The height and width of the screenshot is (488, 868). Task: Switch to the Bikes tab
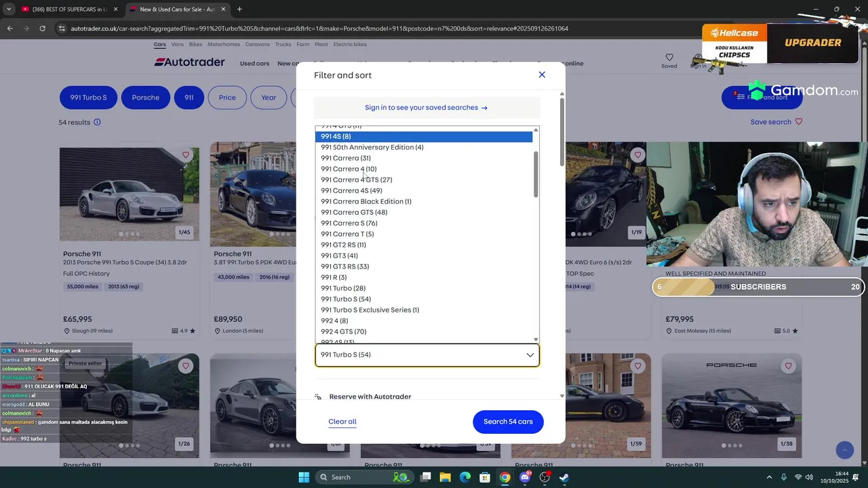[195, 44]
